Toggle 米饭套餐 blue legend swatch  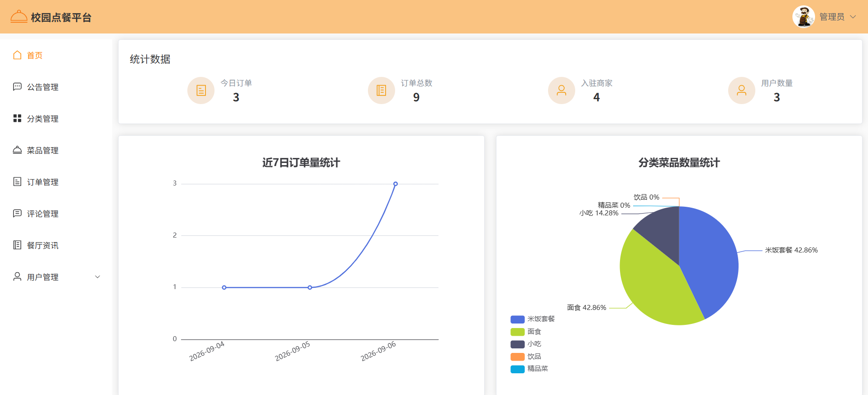tap(517, 319)
